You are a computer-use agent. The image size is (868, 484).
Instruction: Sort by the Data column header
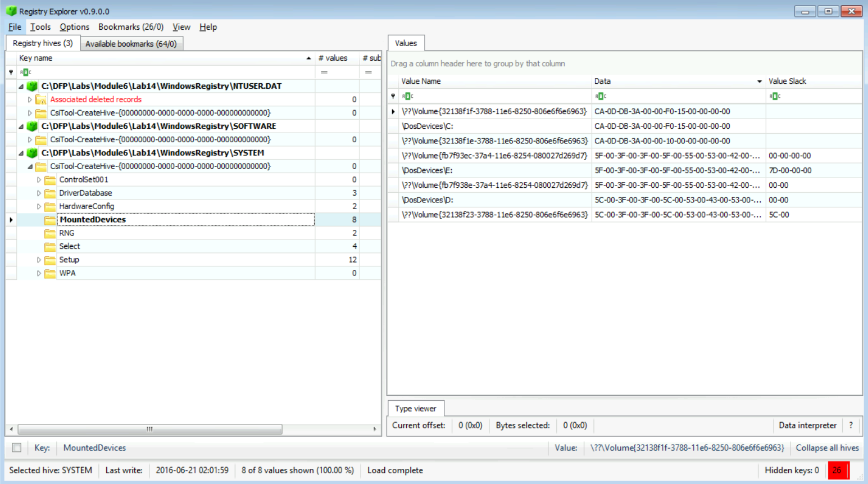[x=678, y=82]
